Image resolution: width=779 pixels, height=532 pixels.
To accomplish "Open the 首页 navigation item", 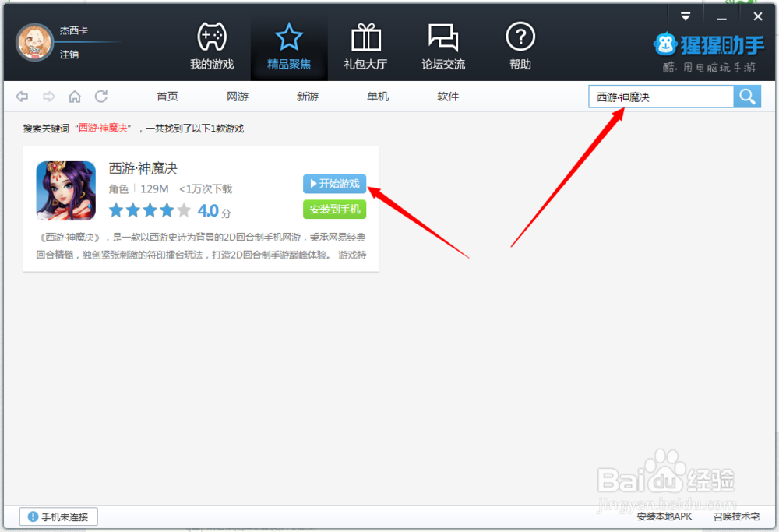I will click(x=167, y=97).
